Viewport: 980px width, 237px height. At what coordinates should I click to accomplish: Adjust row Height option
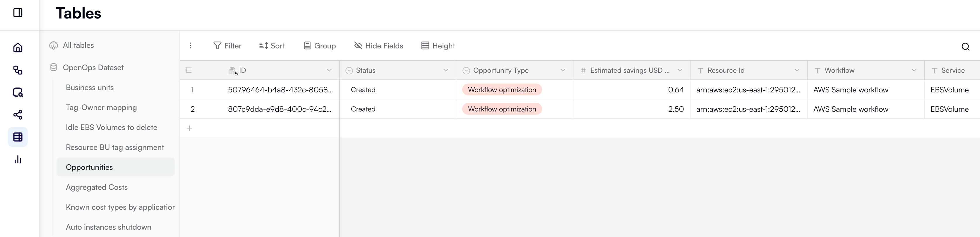[438, 46]
